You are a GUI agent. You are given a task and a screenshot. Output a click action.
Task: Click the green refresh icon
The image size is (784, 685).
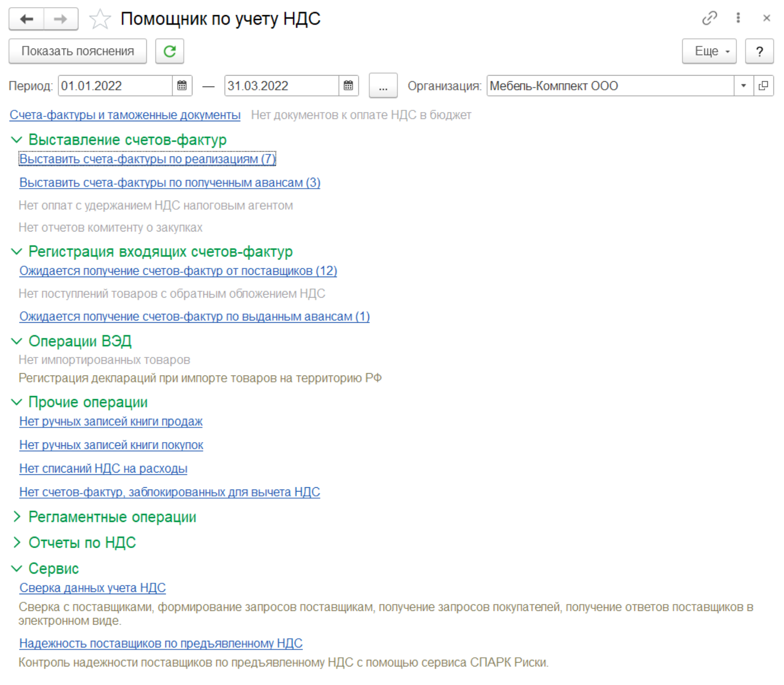point(170,51)
